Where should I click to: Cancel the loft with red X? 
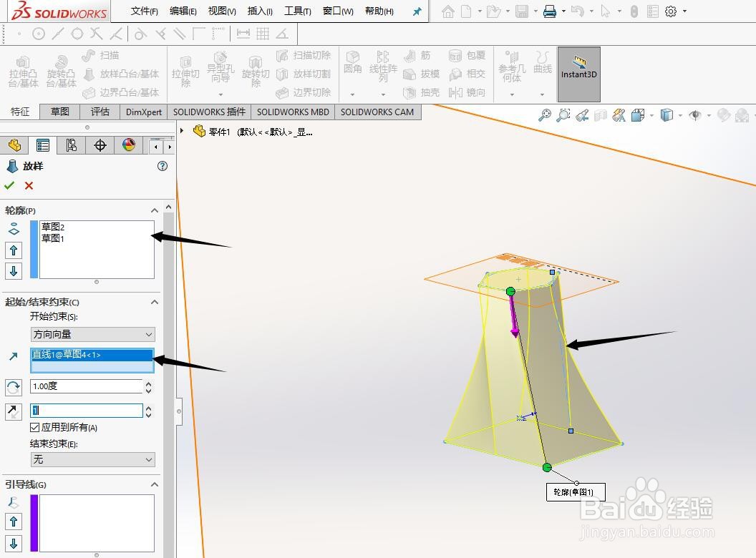click(29, 185)
